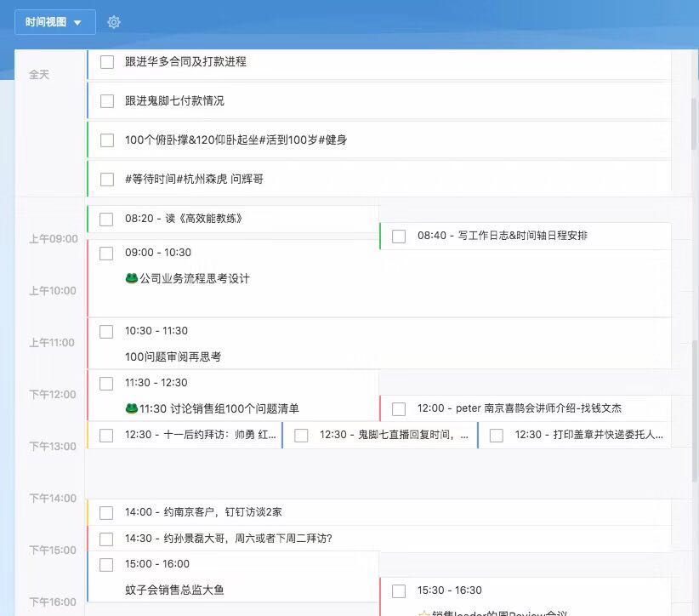Screen dimensions: 699x616
Task: Complete the 08:20 读《高效能教练》 task
Action: tap(106, 220)
